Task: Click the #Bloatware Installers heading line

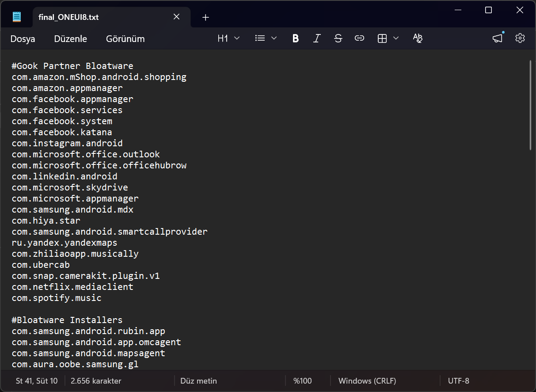Action: tap(67, 320)
